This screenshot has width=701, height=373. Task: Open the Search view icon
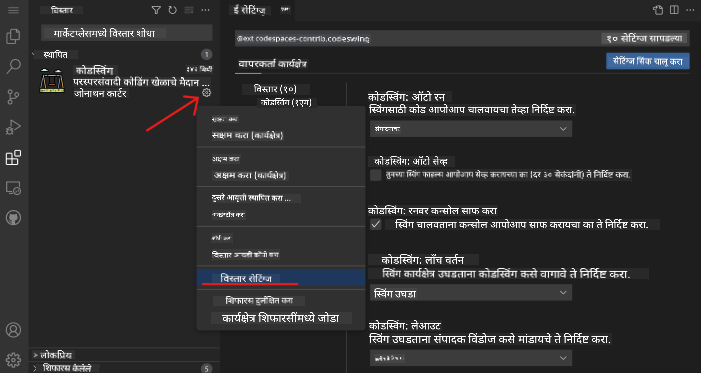tap(13, 67)
